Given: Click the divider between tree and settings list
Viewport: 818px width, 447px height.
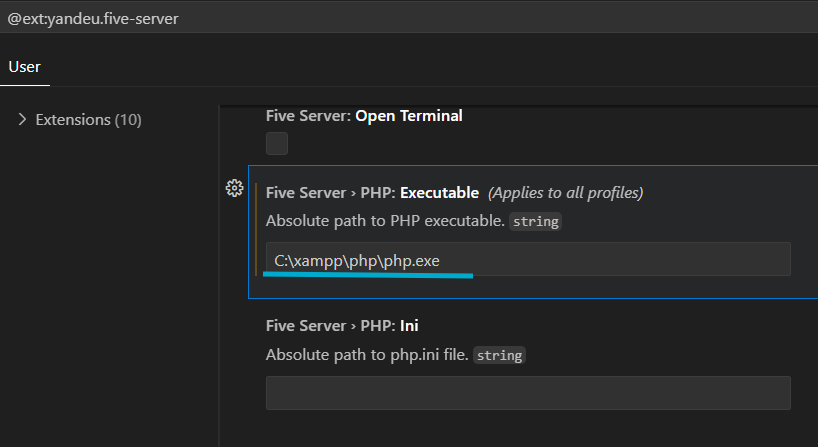Looking at the screenshot, I should [219, 276].
